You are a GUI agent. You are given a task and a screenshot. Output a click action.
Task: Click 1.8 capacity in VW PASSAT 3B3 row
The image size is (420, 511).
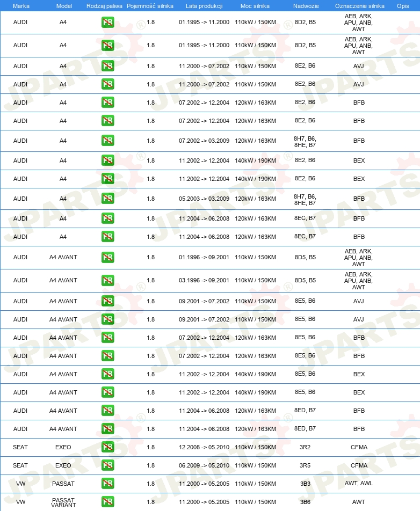(150, 484)
